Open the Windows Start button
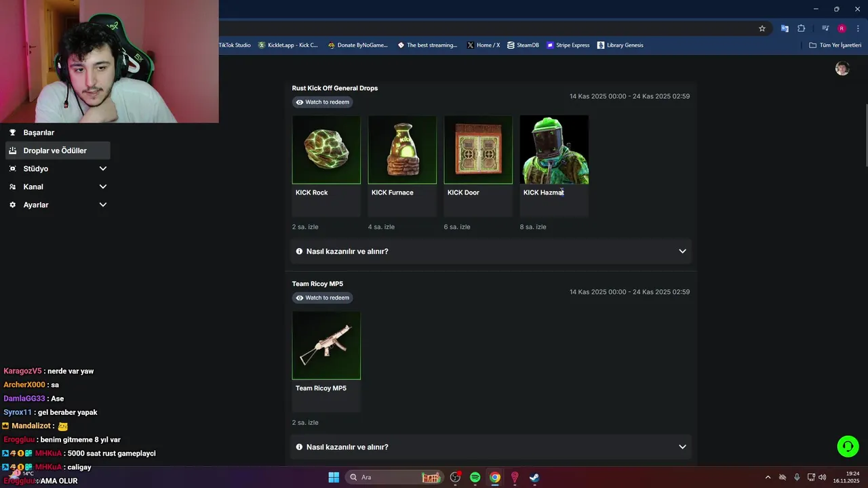 334,477
